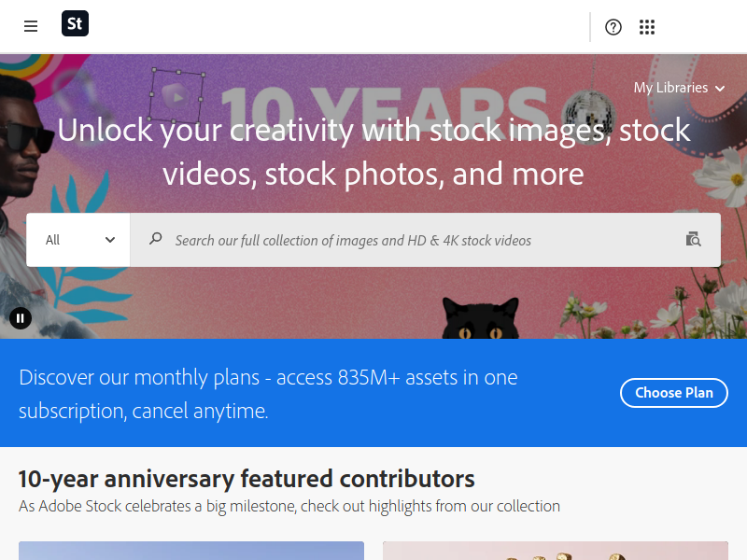The height and width of the screenshot is (560, 747).
Task: Click the Unlock your creativity headline
Action: (373, 151)
